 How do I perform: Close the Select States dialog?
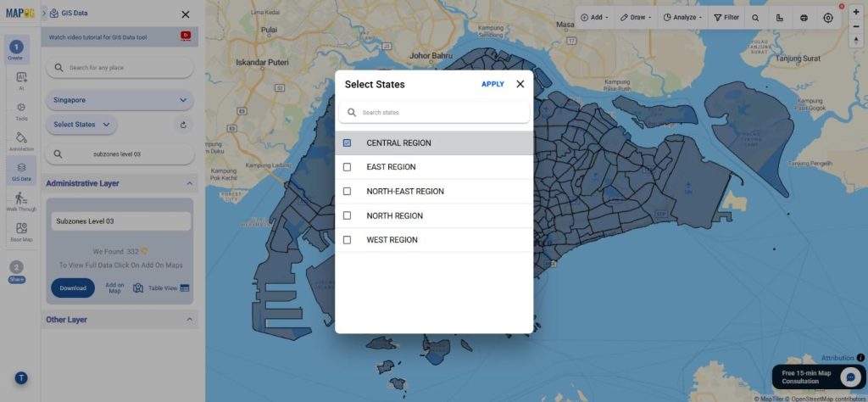[x=520, y=84]
